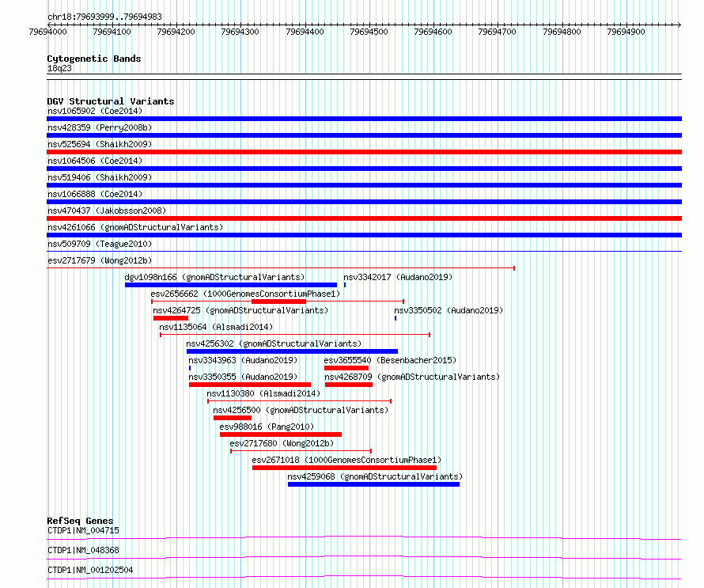Click the RefSeq Genes track title

coord(80,521)
